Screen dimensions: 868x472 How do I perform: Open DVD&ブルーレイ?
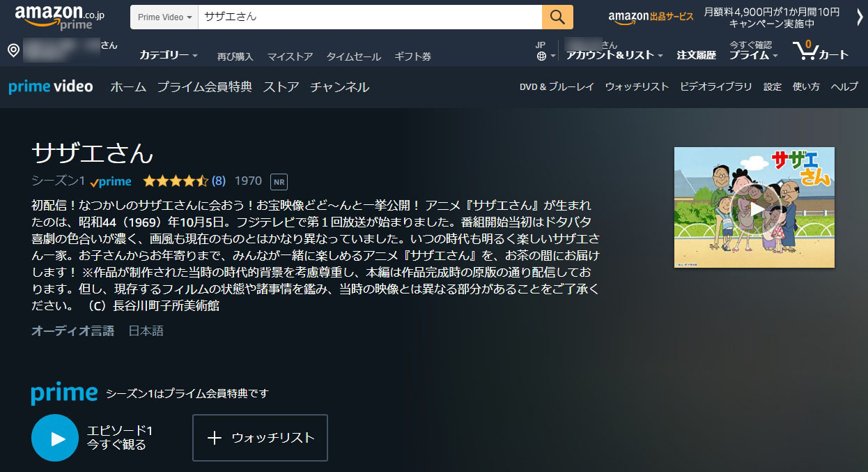coord(557,87)
